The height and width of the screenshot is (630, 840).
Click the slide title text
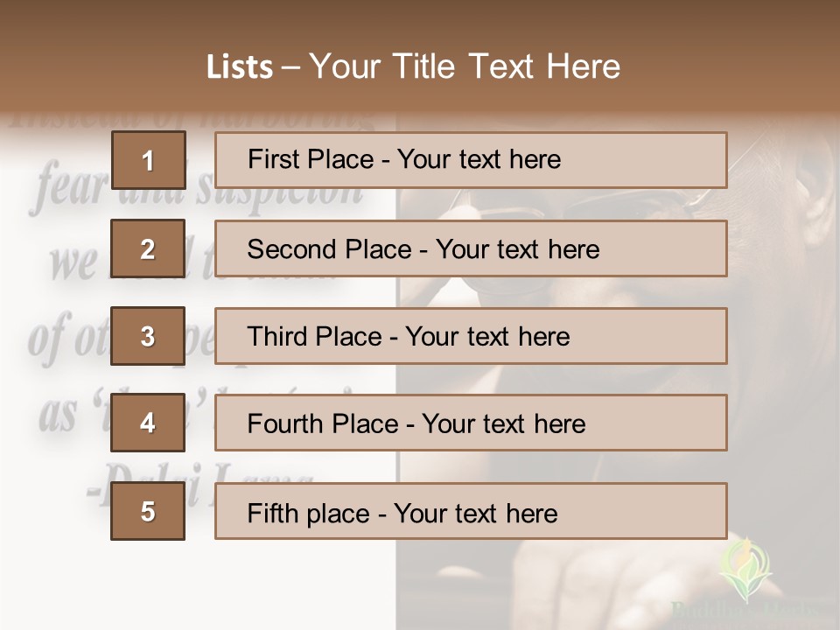pyautogui.click(x=413, y=66)
